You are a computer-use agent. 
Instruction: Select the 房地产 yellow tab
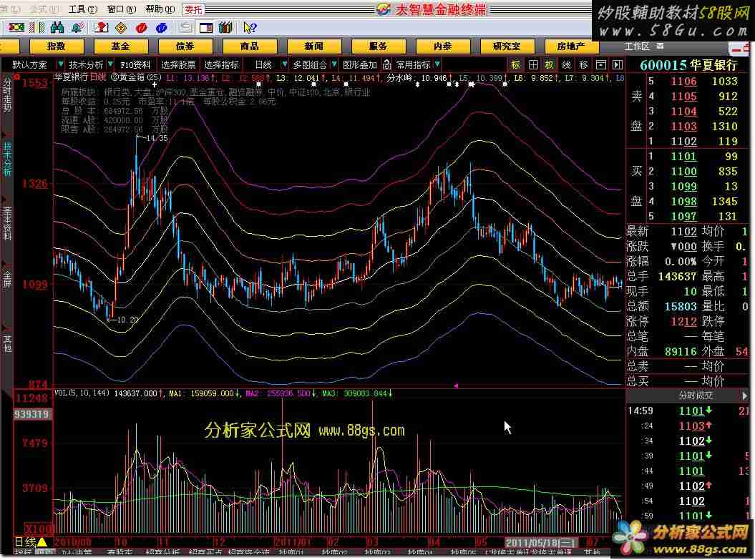572,46
